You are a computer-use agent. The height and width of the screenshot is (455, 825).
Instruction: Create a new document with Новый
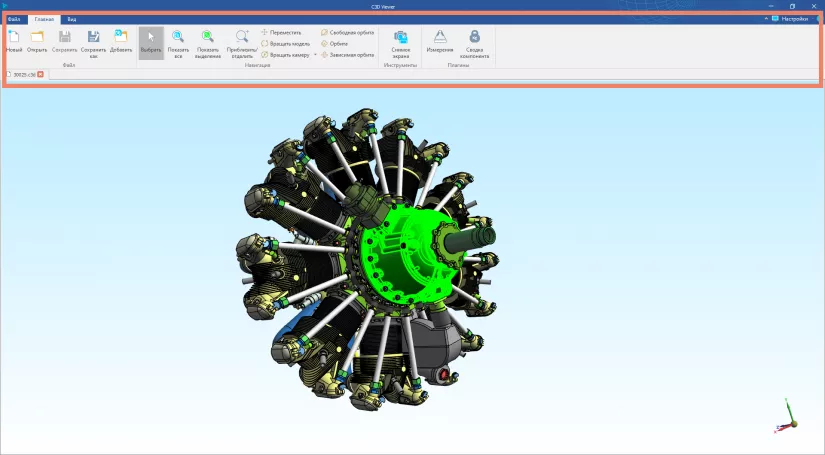(14, 42)
